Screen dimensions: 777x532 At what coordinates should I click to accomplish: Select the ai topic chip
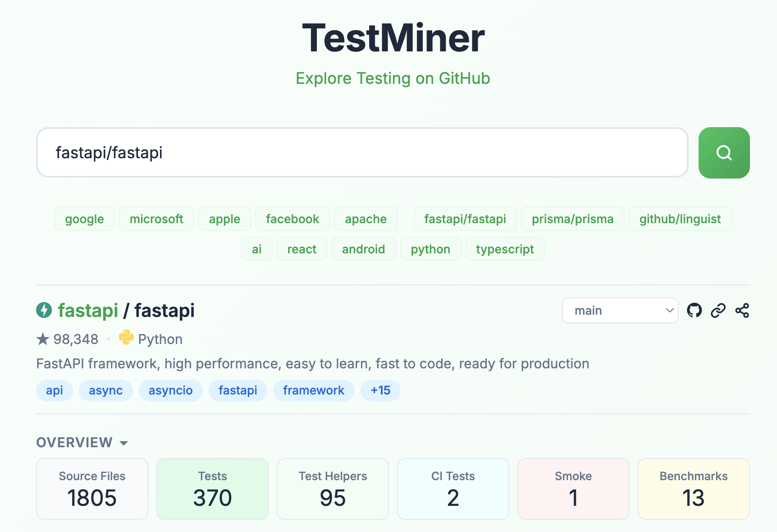click(257, 249)
